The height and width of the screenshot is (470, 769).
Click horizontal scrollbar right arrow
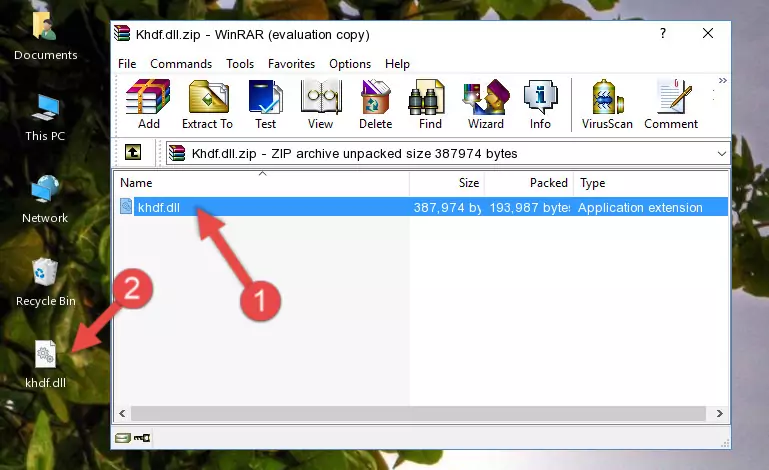pos(719,414)
